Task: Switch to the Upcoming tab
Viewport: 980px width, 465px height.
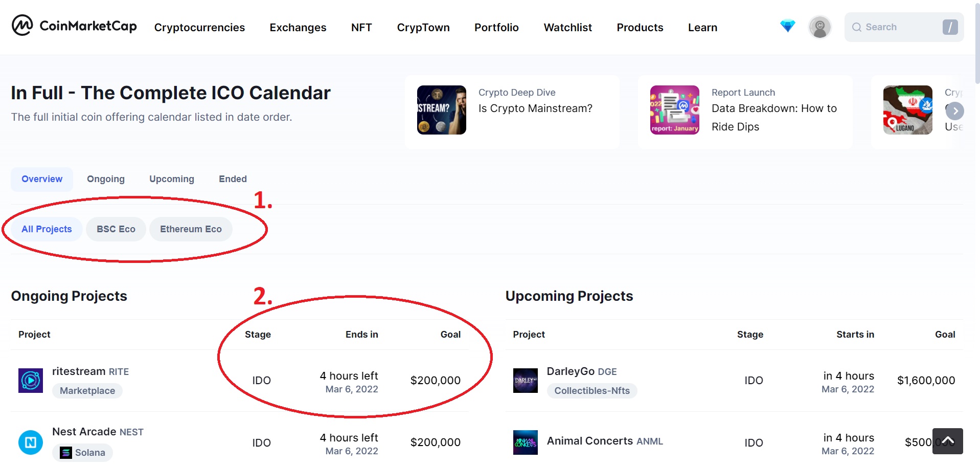Action: tap(172, 179)
